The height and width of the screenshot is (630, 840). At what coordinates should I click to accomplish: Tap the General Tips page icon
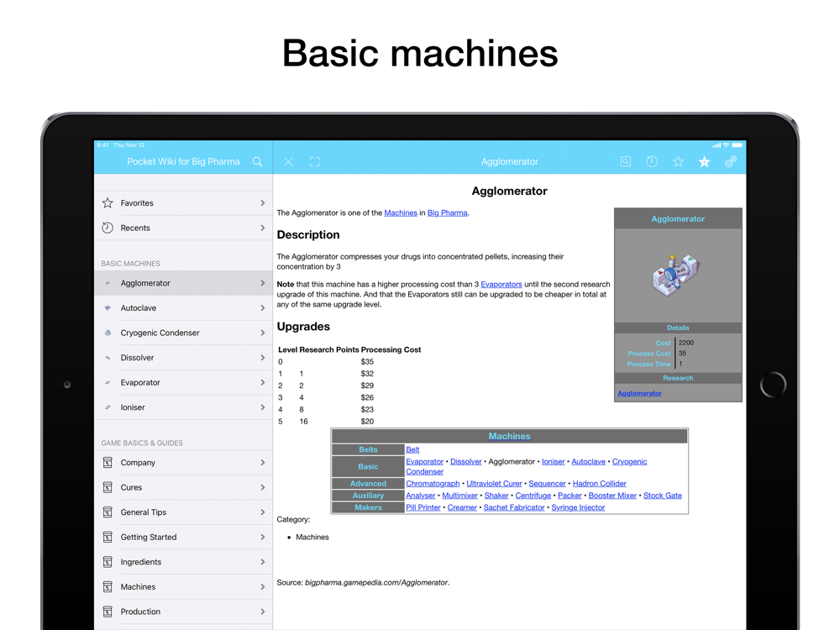pyautogui.click(x=108, y=512)
